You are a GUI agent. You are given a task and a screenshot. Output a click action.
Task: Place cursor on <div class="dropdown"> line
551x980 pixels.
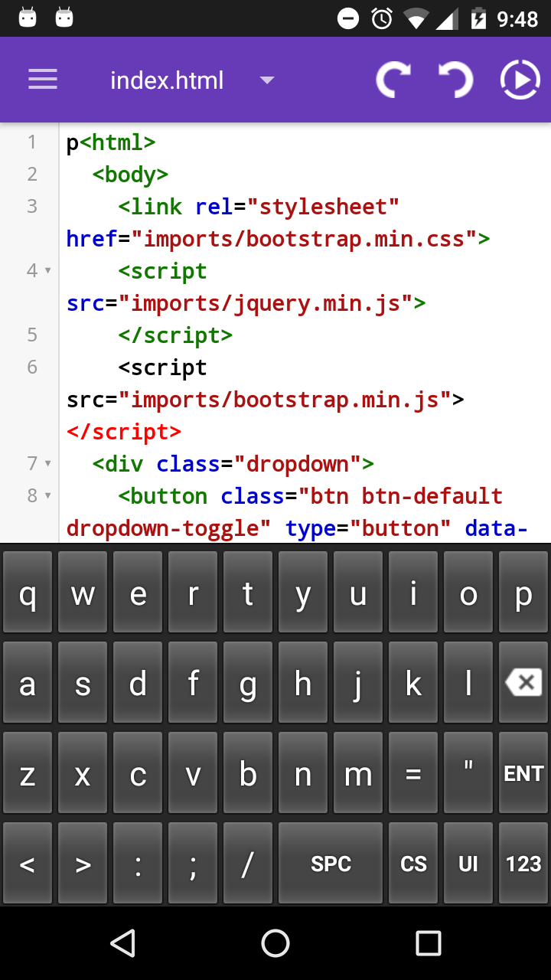(233, 464)
